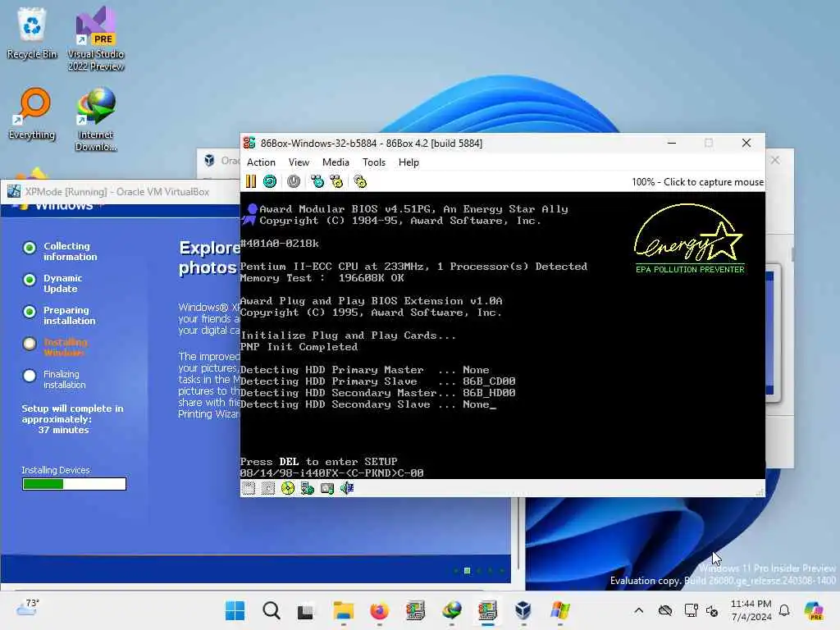This screenshot has height=630, width=840.
Task: Send Ctrl+Alt+Del with the blue keys icon
Action: tap(317, 181)
